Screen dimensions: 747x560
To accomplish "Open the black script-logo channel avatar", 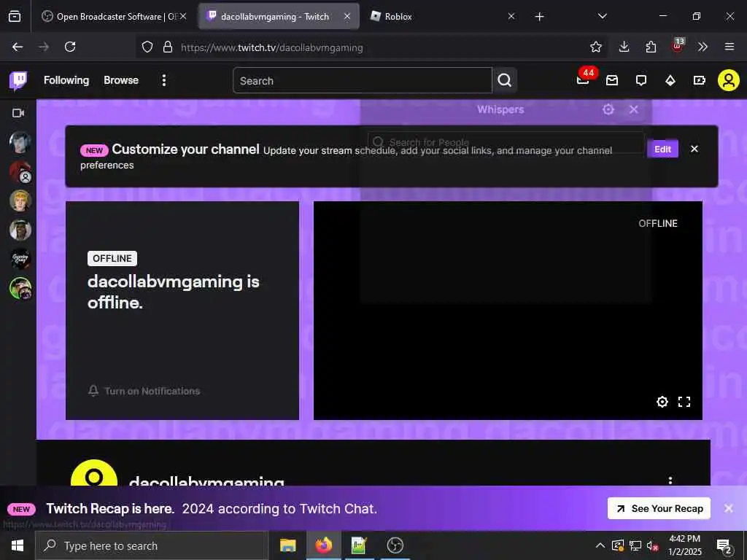I will pyautogui.click(x=20, y=260).
